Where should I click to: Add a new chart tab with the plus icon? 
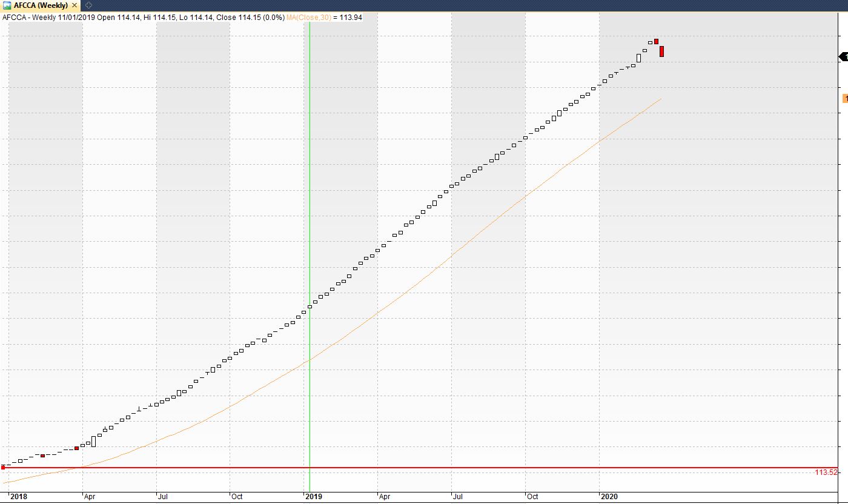pos(88,5)
